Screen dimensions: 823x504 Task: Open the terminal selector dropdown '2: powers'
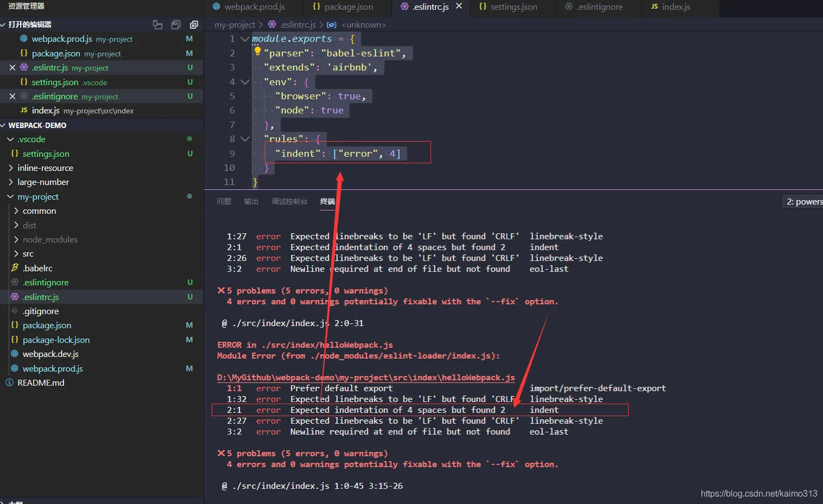click(x=802, y=201)
